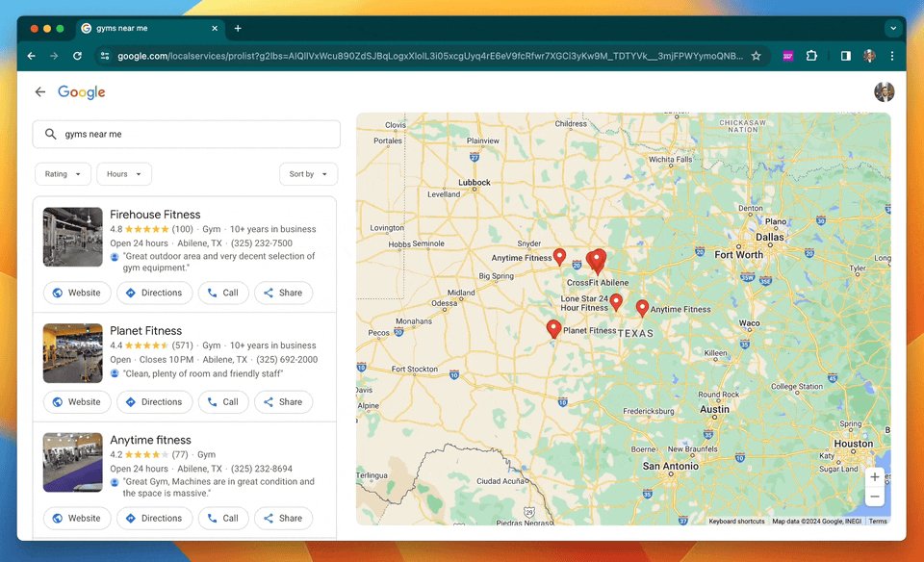Open the Google account avatar on page

[884, 91]
